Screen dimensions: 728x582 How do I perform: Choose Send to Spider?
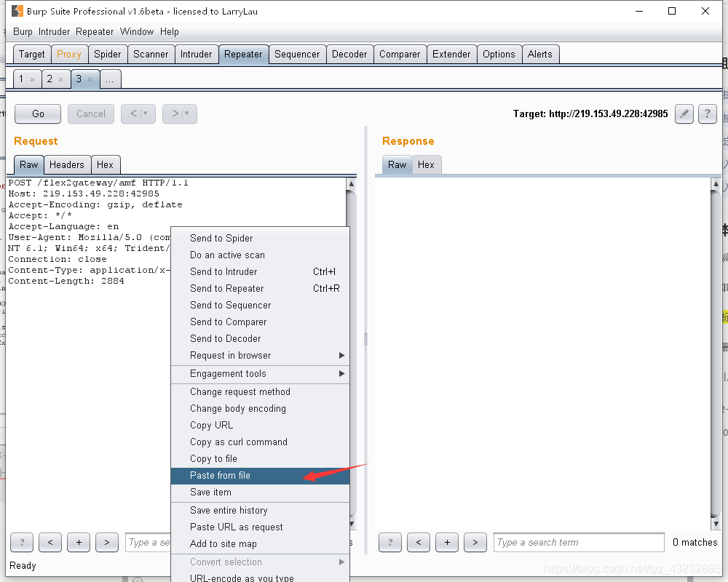[260, 238]
